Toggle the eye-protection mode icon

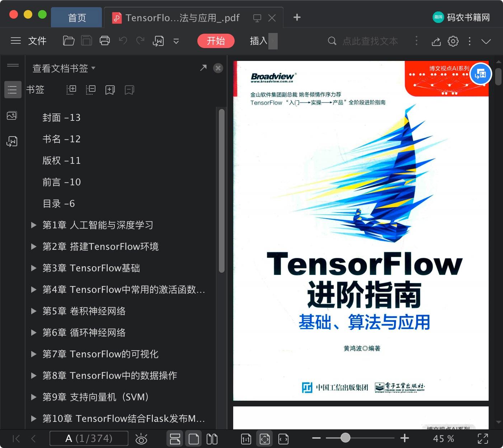141,439
